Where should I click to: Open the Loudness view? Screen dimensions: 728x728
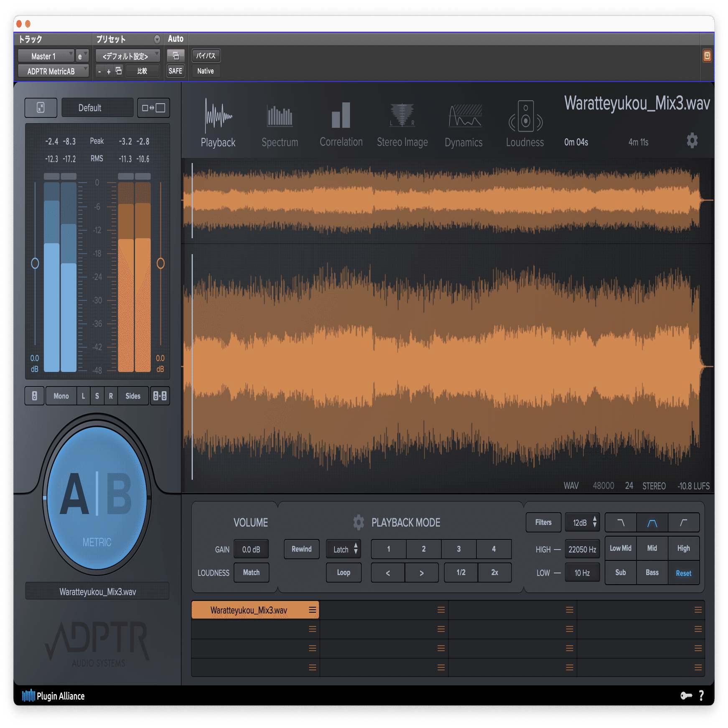[525, 124]
